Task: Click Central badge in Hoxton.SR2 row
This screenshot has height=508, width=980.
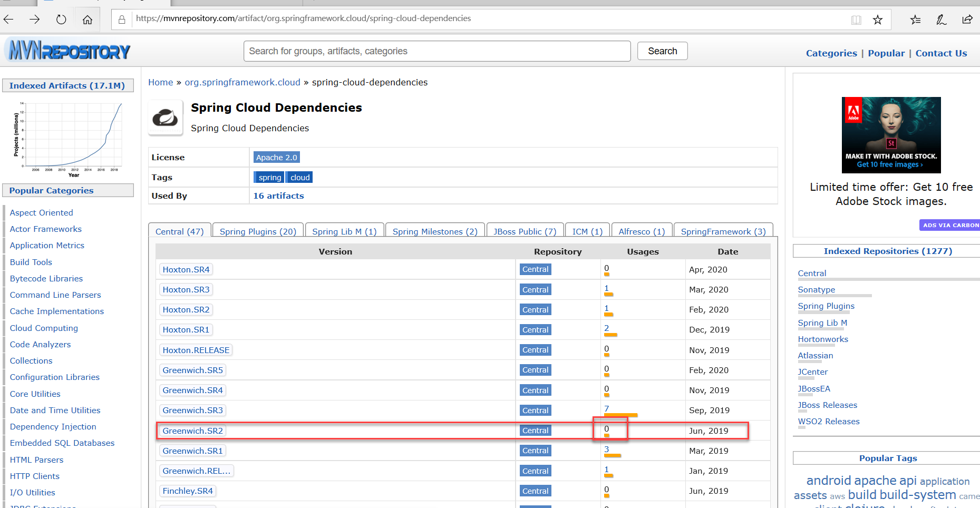Action: (536, 310)
